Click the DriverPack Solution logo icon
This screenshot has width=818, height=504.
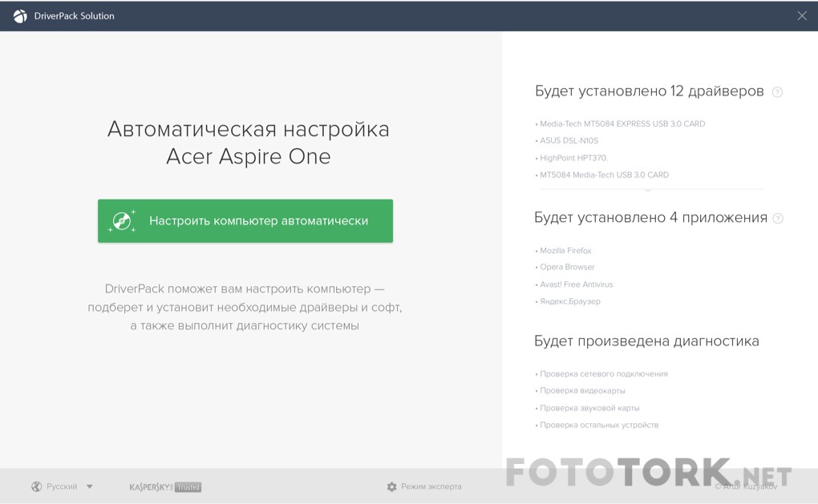[x=20, y=16]
